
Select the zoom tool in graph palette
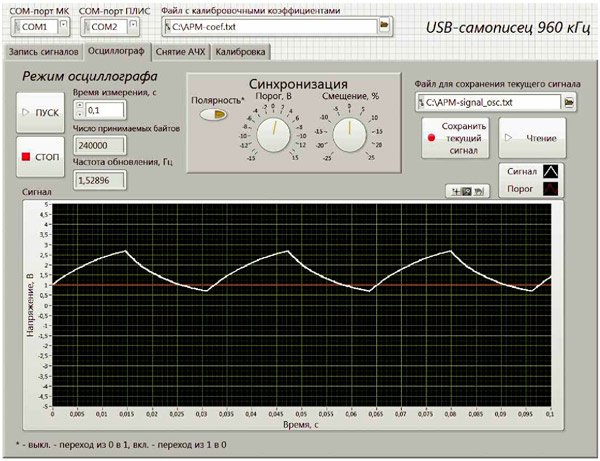(465, 190)
